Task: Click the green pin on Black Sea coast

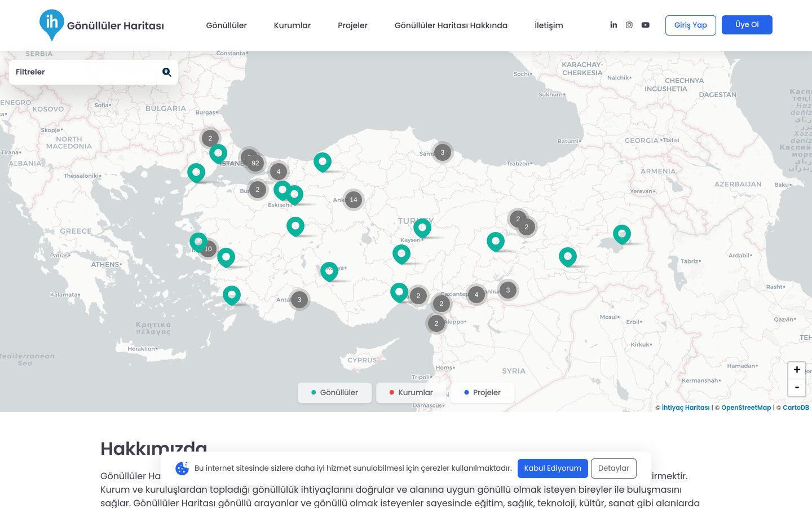Action: pos(323,161)
